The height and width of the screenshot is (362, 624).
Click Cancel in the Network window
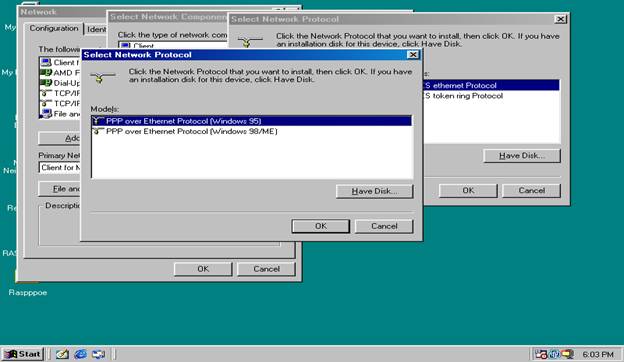point(266,269)
